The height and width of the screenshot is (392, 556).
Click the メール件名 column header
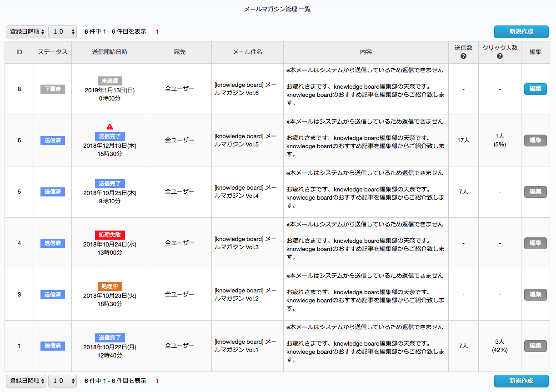click(247, 52)
